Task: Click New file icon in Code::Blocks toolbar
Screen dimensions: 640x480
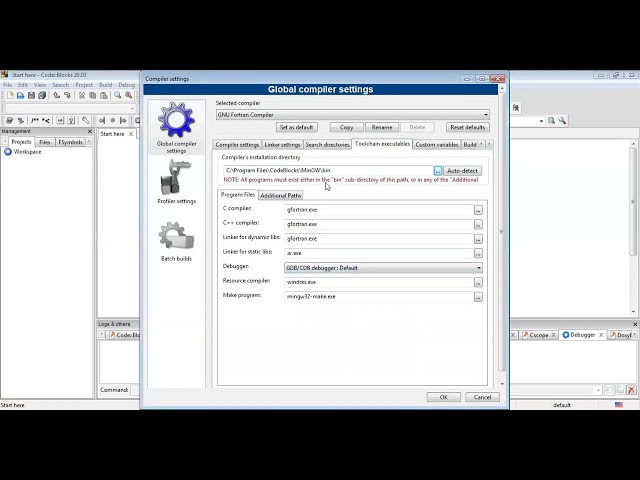Action: point(10,96)
